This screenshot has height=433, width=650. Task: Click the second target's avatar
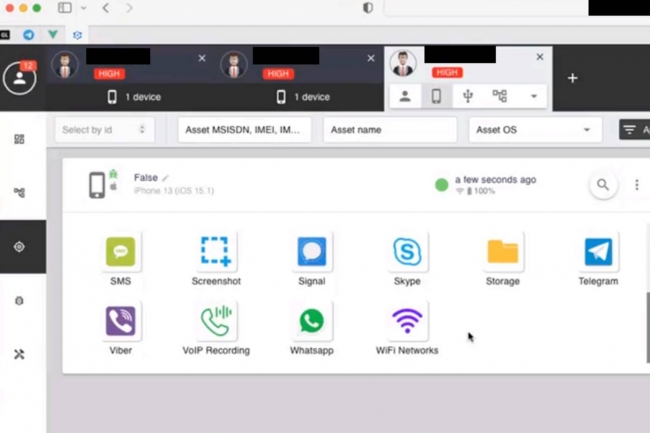tap(234, 65)
